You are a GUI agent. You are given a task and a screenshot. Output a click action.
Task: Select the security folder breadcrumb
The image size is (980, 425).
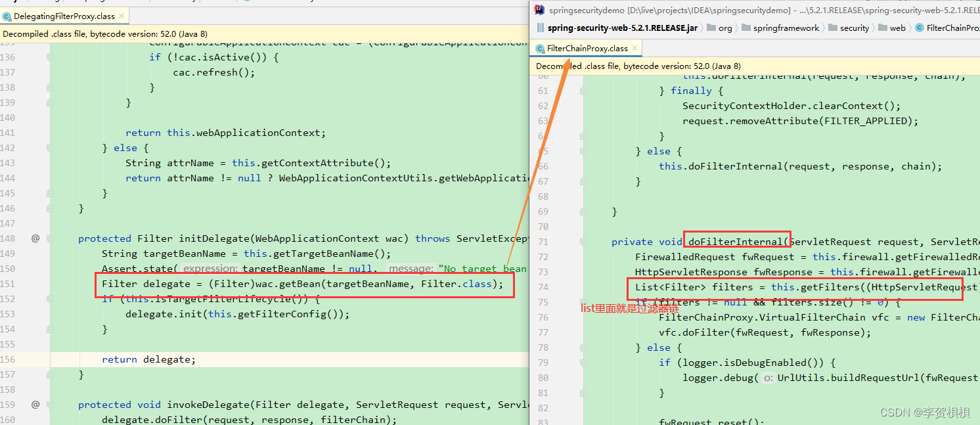(x=849, y=28)
